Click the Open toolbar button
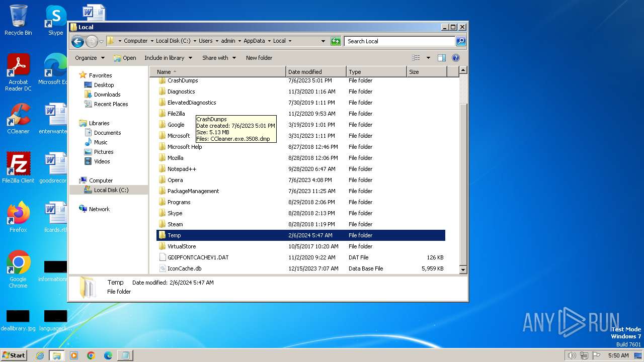The width and height of the screenshot is (644, 362). click(x=125, y=58)
